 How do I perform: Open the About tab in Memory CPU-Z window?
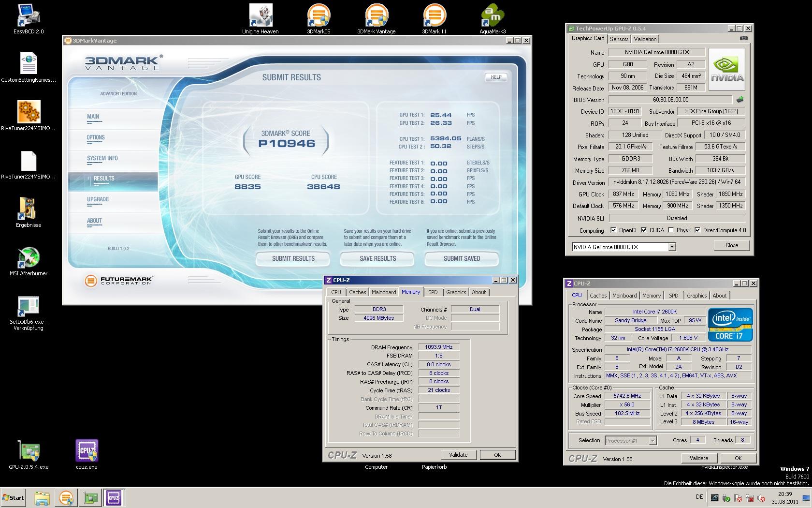pyautogui.click(x=479, y=292)
